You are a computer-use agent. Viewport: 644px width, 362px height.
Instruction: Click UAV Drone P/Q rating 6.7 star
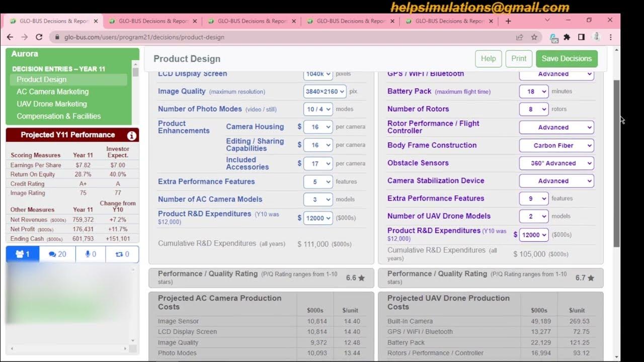point(585,278)
